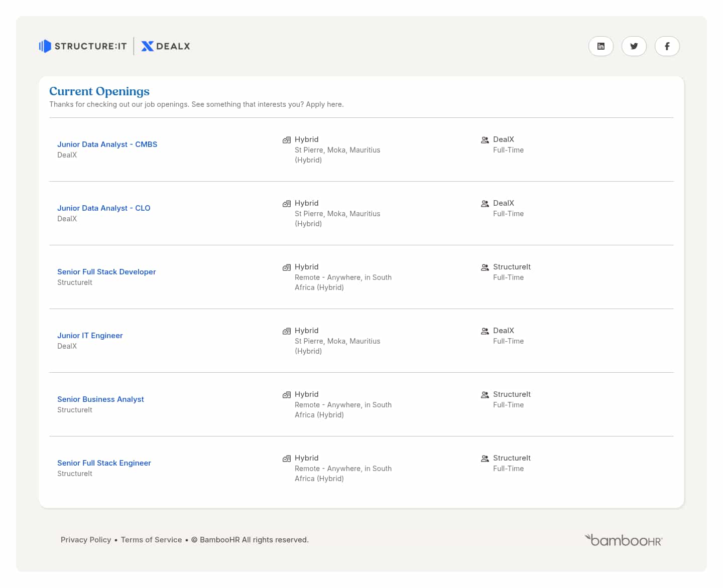This screenshot has width=723, height=588.
Task: Click hybrid location icon for Senior Full Stack Engineer
Action: 287,459
